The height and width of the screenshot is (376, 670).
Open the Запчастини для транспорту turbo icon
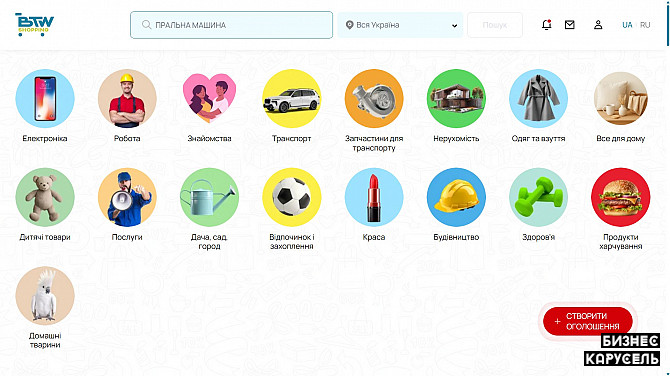pos(374,99)
